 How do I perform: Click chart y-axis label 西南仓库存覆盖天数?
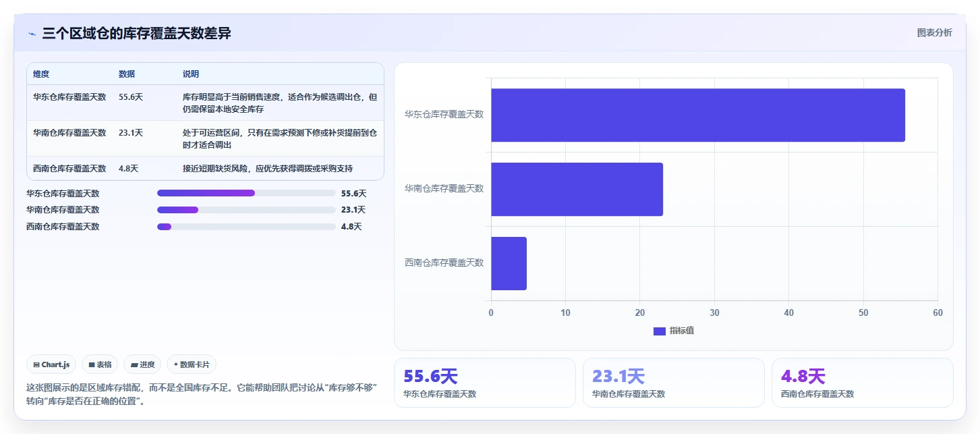[x=444, y=263]
